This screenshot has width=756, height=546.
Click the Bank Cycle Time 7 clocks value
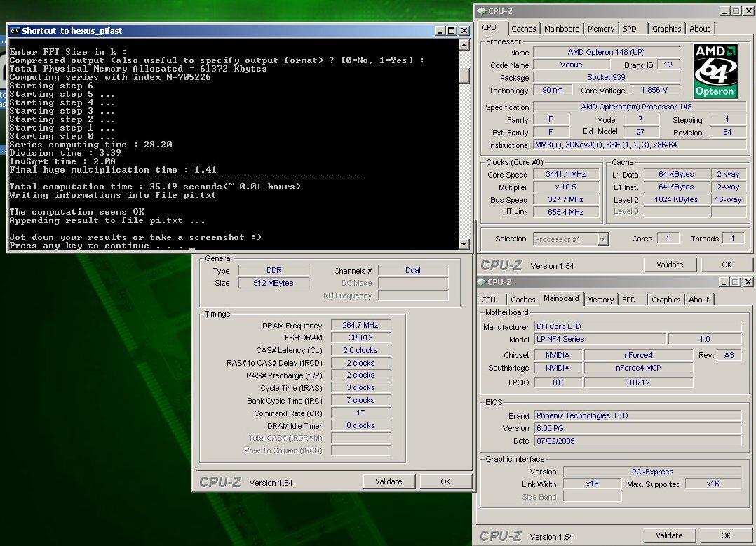coord(360,400)
